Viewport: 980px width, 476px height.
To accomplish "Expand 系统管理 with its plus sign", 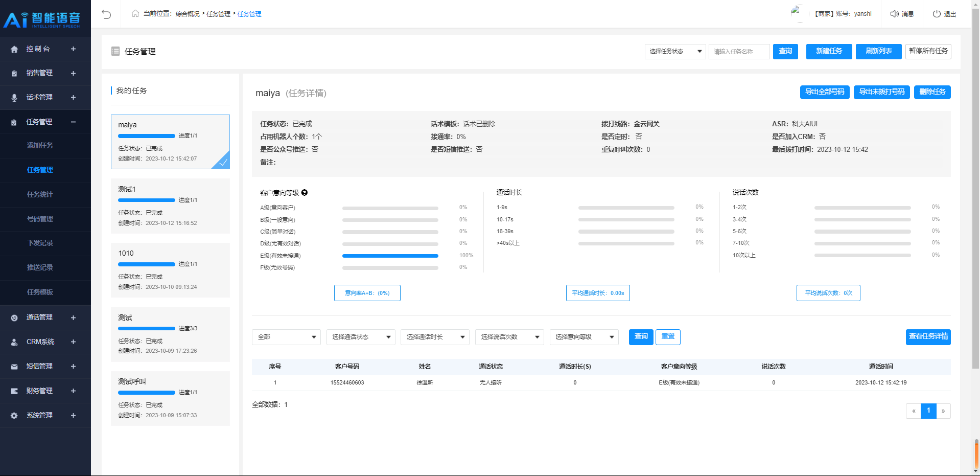I will [x=73, y=416].
